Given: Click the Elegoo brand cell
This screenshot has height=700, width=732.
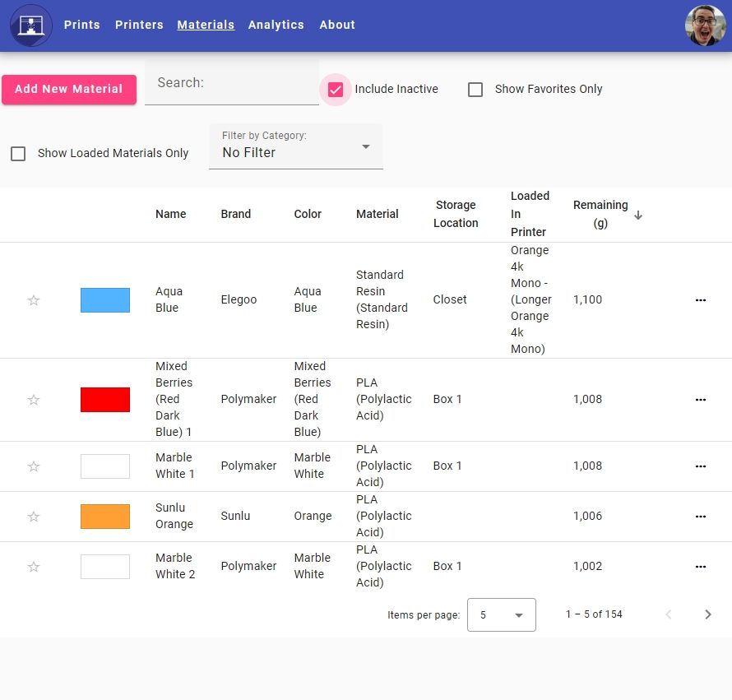Looking at the screenshot, I should pos(239,299).
